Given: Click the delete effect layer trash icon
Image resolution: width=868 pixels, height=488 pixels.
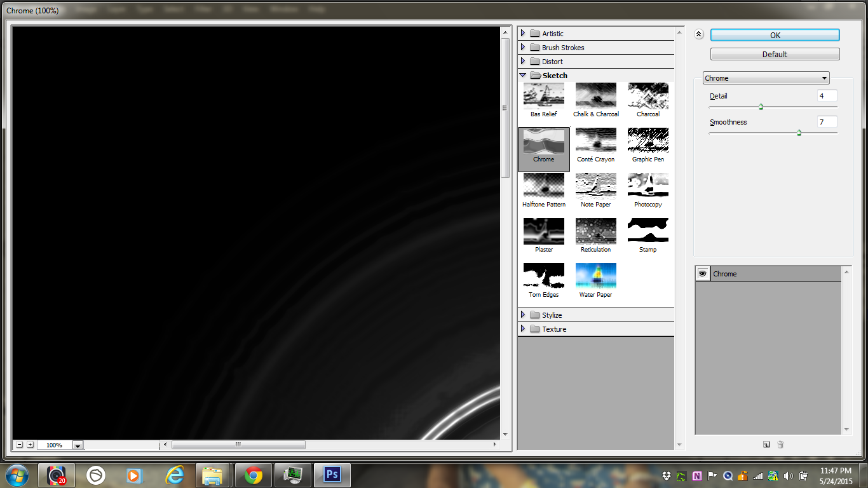Looking at the screenshot, I should click(x=780, y=445).
